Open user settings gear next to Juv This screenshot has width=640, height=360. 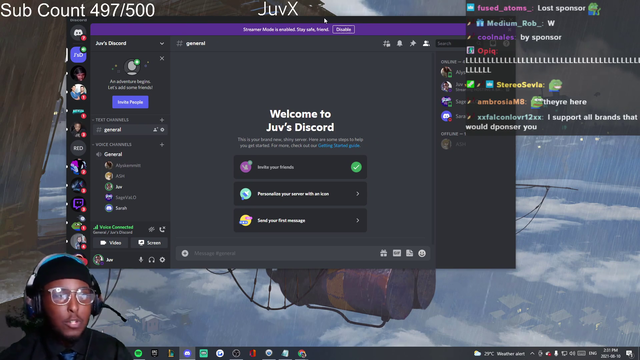pos(162,260)
